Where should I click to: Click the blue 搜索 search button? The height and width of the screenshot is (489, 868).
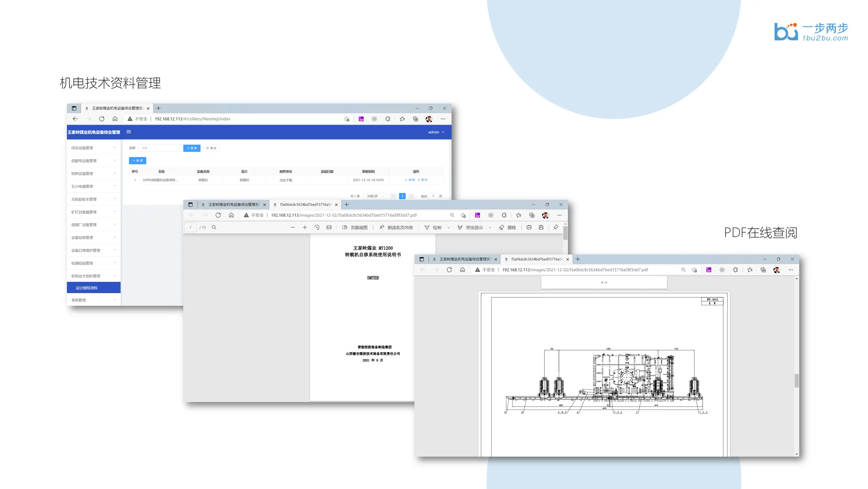192,148
